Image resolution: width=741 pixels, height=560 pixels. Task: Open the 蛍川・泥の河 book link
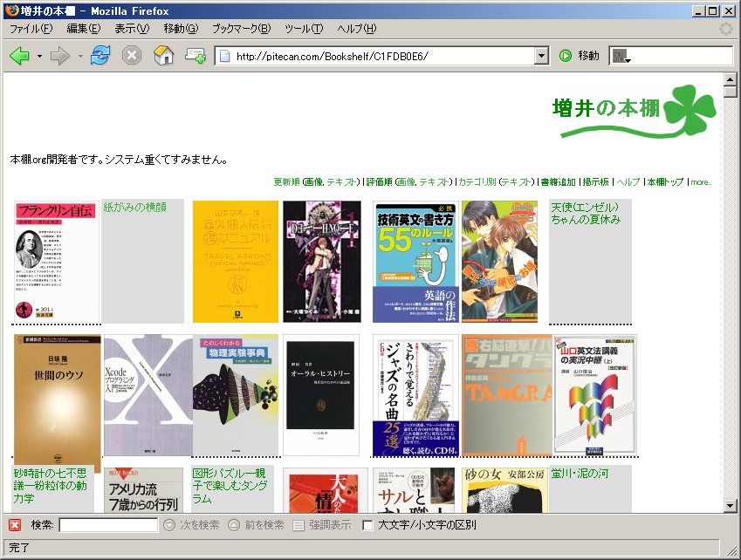click(x=580, y=473)
